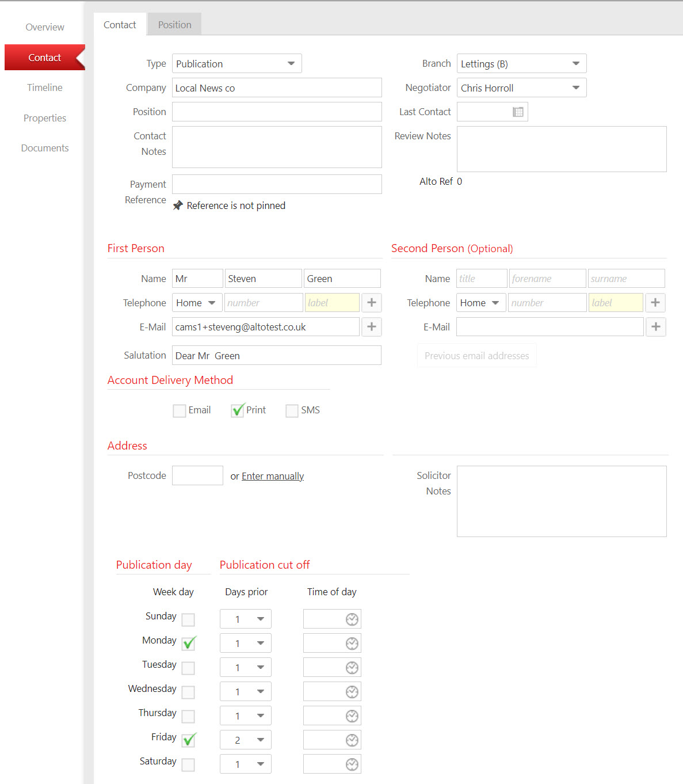This screenshot has height=784, width=683.
Task: Enable Email account delivery method
Action: pyautogui.click(x=180, y=410)
